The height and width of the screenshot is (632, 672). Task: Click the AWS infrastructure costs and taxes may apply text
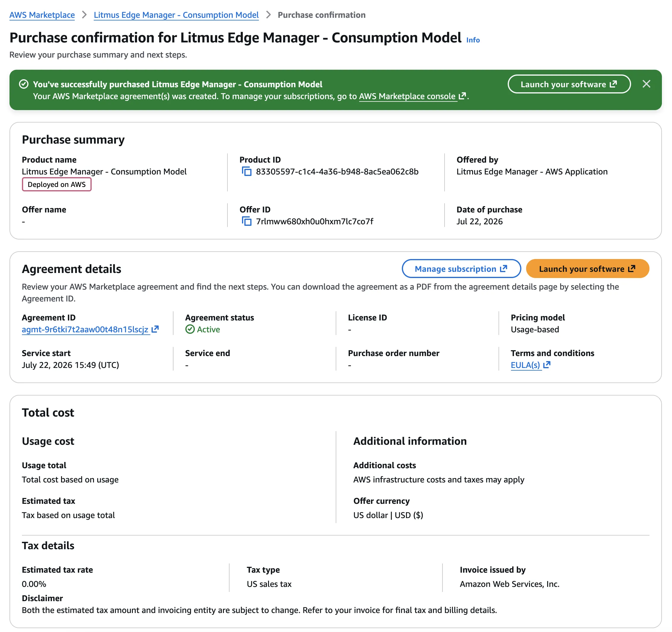pos(438,479)
